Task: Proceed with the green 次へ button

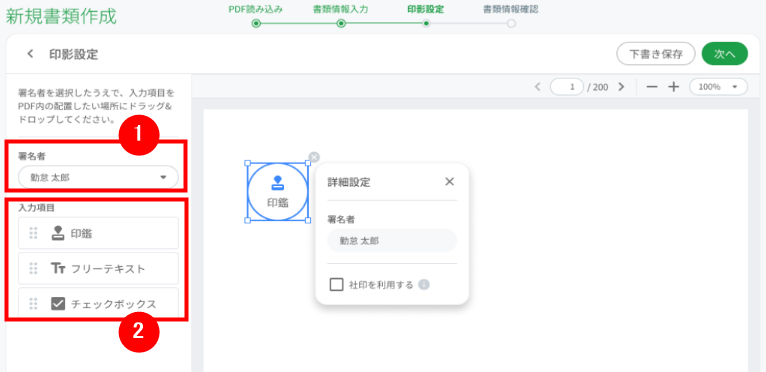Action: point(724,54)
